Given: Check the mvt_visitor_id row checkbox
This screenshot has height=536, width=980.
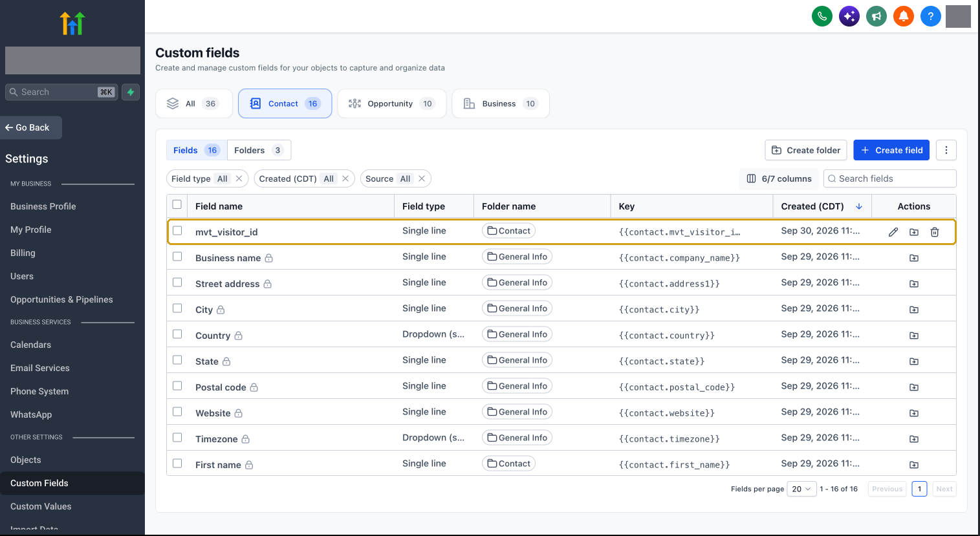Looking at the screenshot, I should [x=177, y=231].
